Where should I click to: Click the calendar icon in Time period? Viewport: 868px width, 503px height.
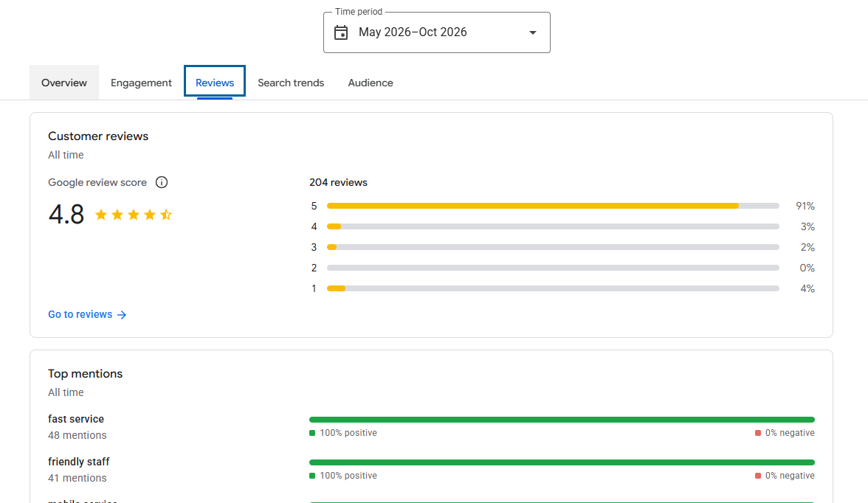tap(341, 32)
